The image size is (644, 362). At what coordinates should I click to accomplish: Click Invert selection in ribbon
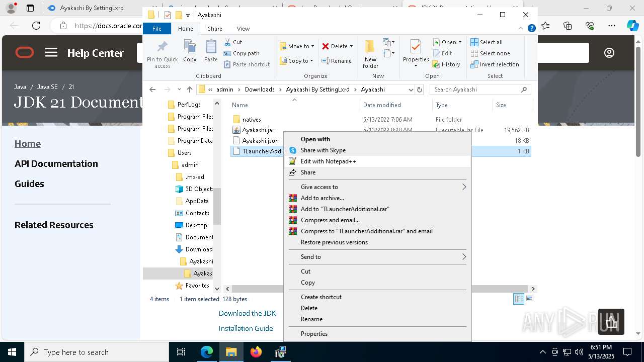tap(495, 64)
